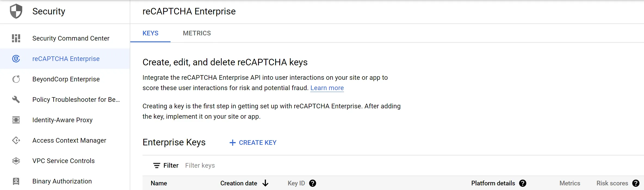Screen dimensions: 644x190
Task: Toggle Creation date sort arrow
Action: pos(265,183)
